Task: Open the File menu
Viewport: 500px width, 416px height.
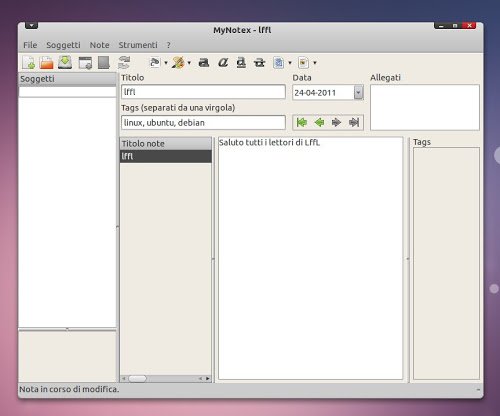Action: click(30, 45)
